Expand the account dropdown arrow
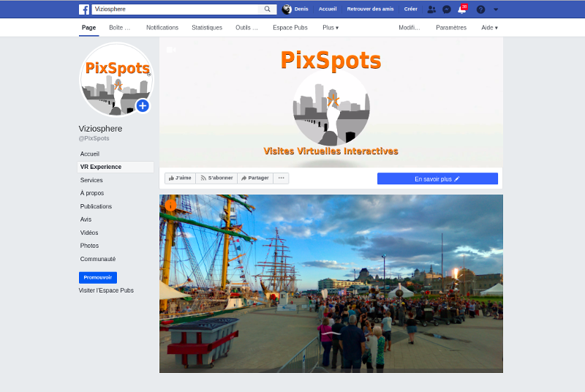Screen dimensions: 585x392 pos(496,10)
